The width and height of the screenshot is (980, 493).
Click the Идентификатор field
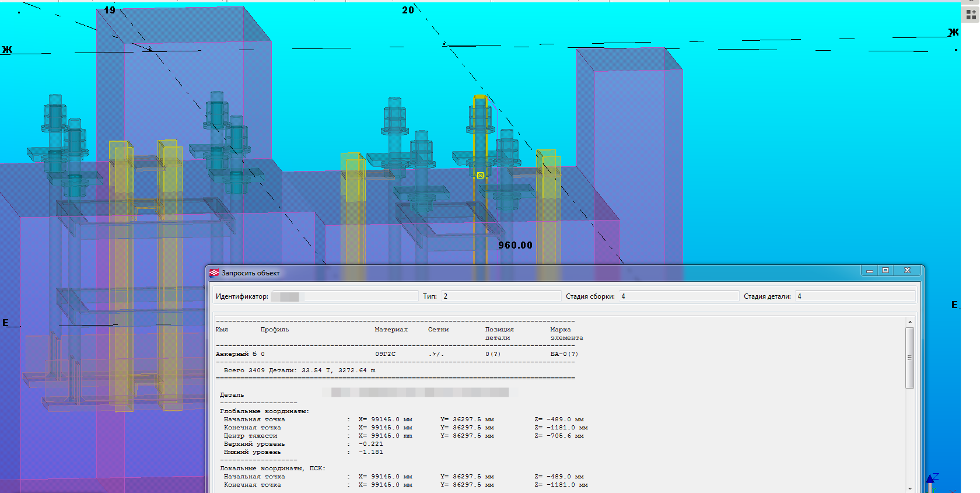point(344,296)
